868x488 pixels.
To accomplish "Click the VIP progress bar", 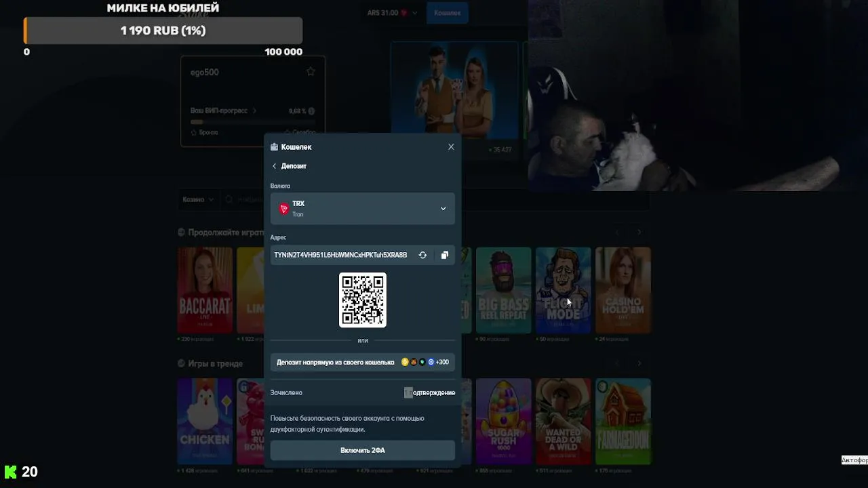I will coord(252,122).
